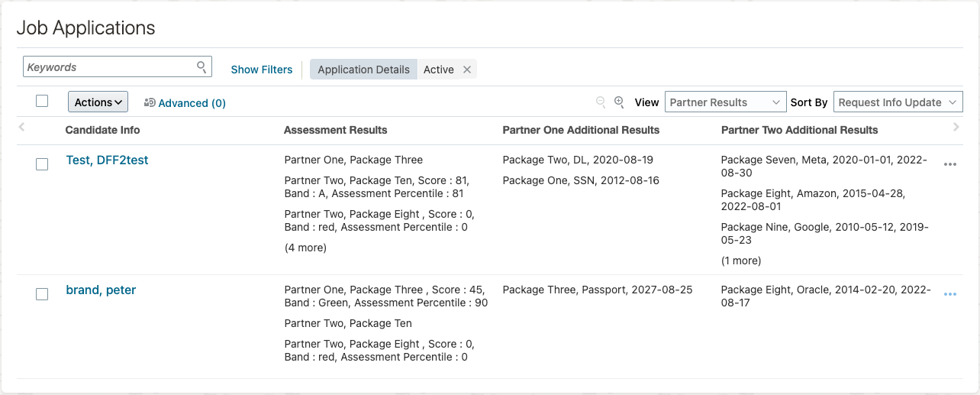980x395 pixels.
Task: Check the box for Test, DFF2test
Action: coord(42,164)
